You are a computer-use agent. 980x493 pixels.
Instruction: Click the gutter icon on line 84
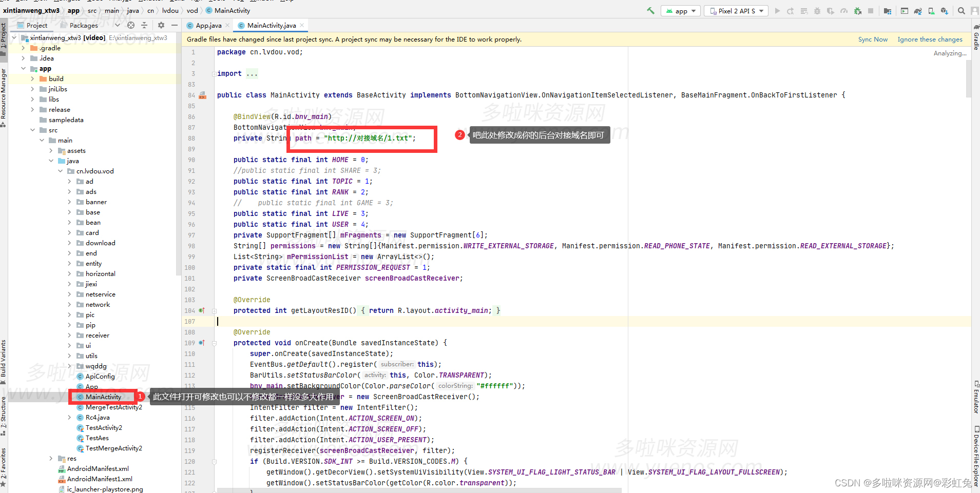point(202,95)
